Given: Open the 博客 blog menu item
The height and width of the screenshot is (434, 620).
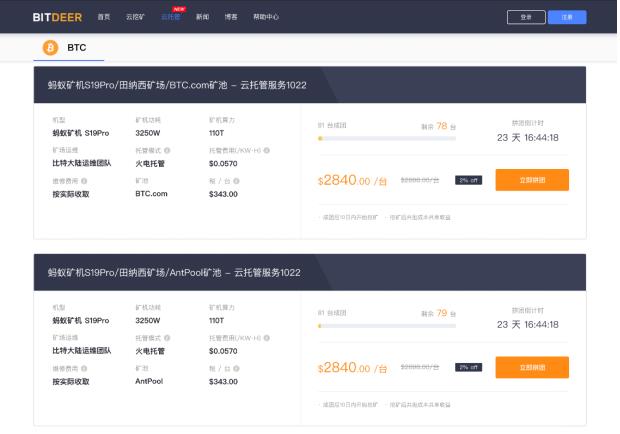Looking at the screenshot, I should pyautogui.click(x=231, y=17).
